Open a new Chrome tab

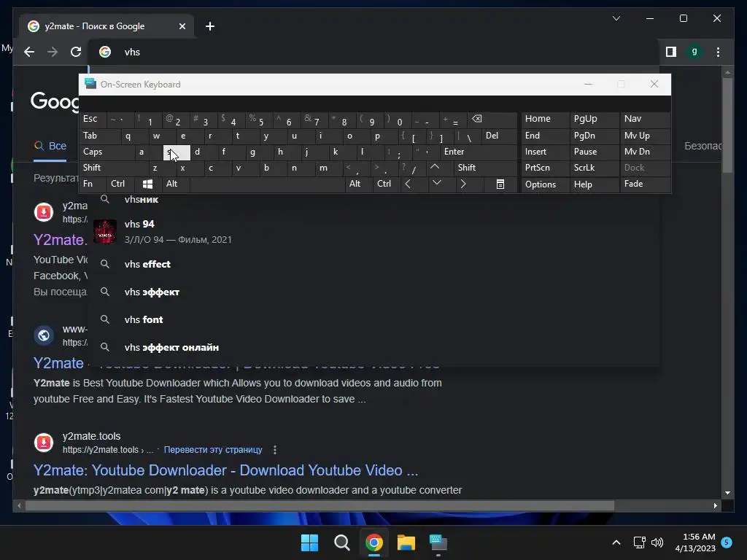pos(210,26)
